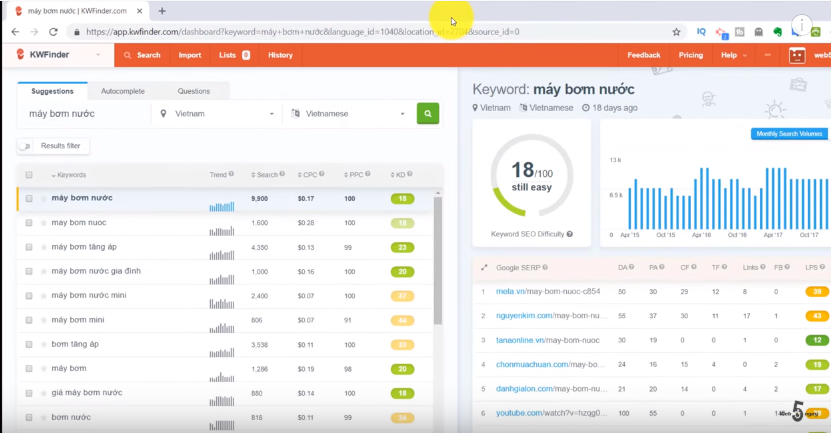The height and width of the screenshot is (433, 831).
Task: Star the 'máy bơm' keyword row
Action: tap(43, 369)
